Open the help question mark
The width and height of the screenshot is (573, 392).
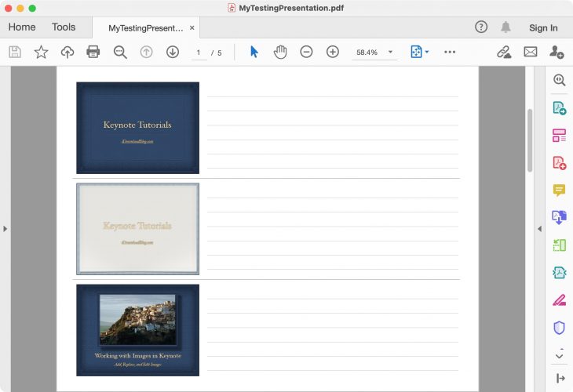click(x=481, y=27)
